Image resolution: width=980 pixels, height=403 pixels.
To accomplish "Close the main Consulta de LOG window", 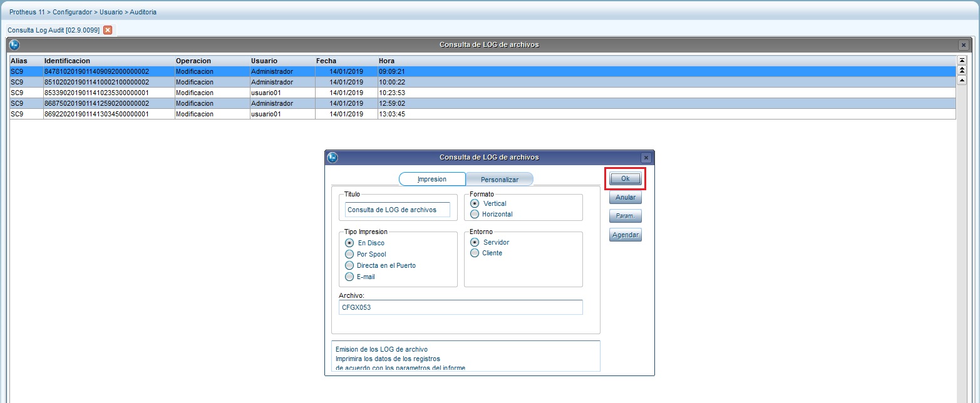I will pos(963,45).
